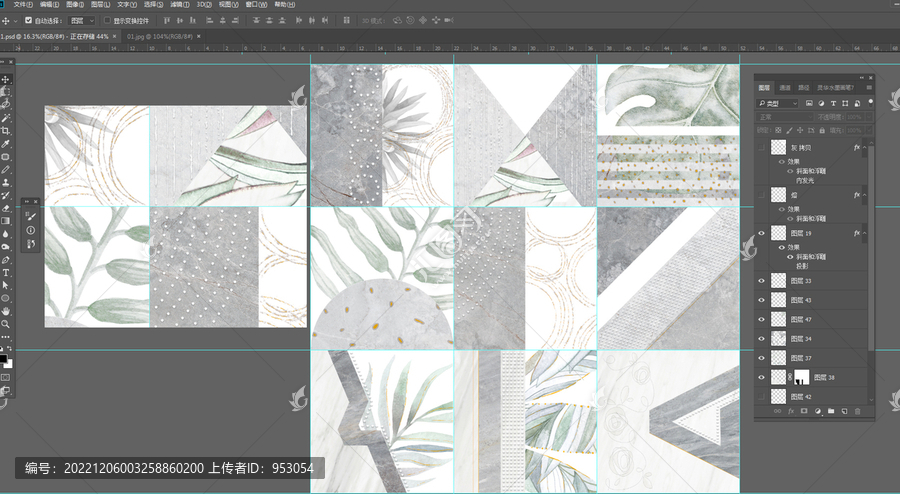The width and height of the screenshot is (900, 494).
Task: Close the 01.jpg document tab
Action: 199,36
